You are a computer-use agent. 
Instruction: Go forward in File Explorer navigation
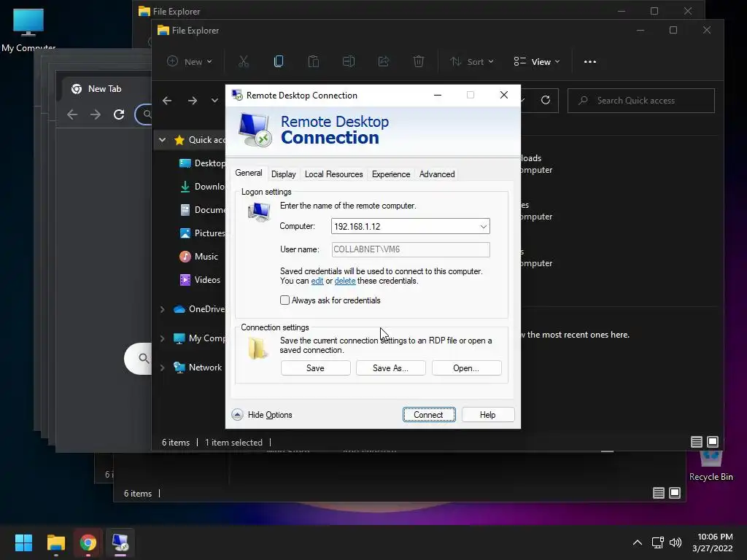point(193,101)
